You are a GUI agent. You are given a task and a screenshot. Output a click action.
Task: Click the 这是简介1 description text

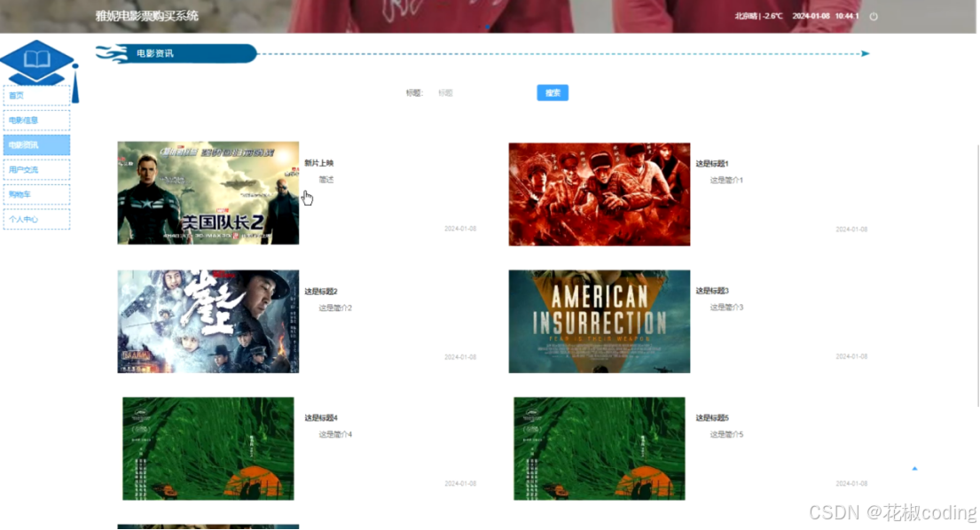click(x=726, y=180)
